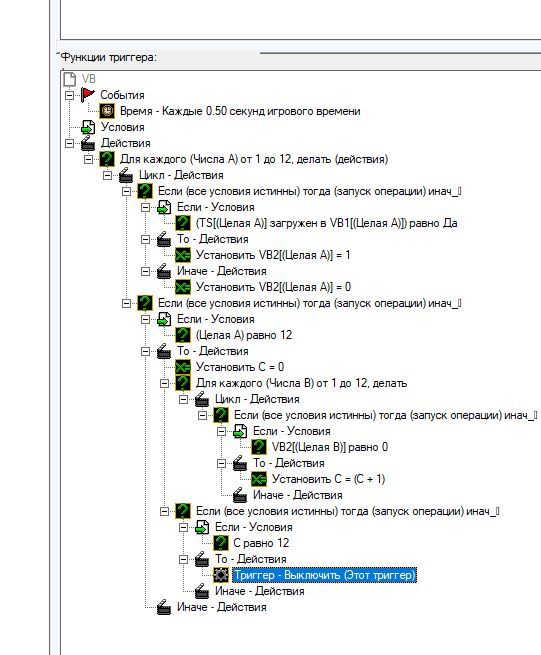Screen dimensions: 541x655
Task: Click the Условия page-with-arrow icon under События
Action: click(x=88, y=127)
